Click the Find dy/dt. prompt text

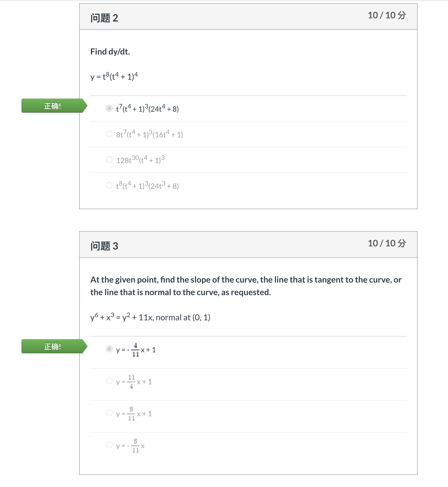tap(110, 52)
